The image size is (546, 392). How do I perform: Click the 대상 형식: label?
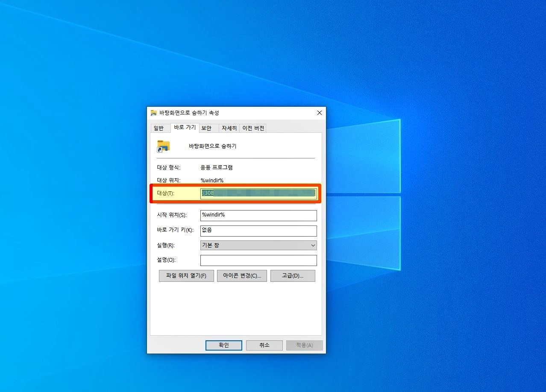(x=169, y=167)
